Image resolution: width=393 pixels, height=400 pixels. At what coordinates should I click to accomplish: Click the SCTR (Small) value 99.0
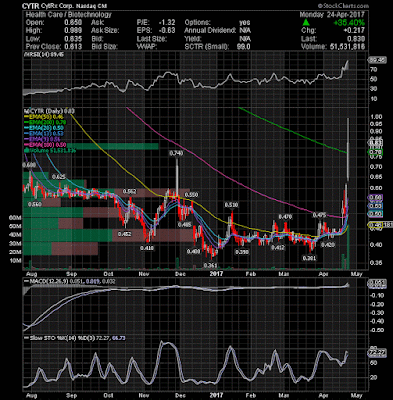[243, 47]
